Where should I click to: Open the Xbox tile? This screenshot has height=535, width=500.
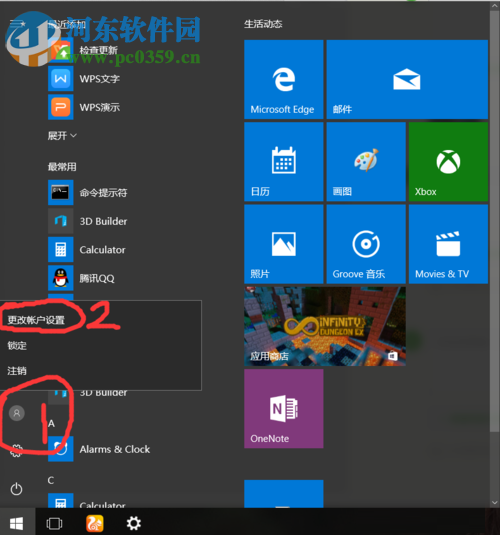tap(448, 162)
